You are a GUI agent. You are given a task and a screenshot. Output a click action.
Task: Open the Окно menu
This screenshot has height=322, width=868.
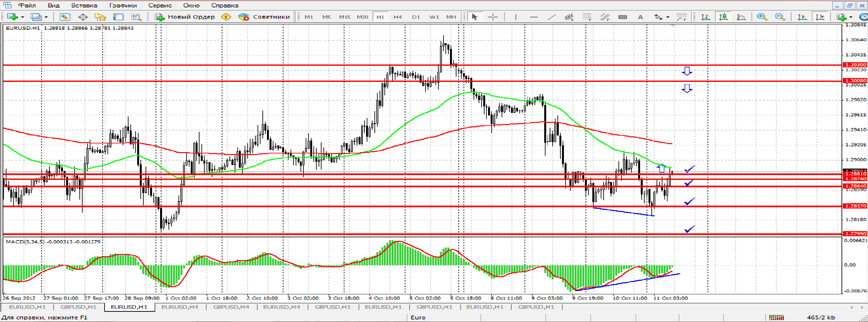coord(191,5)
